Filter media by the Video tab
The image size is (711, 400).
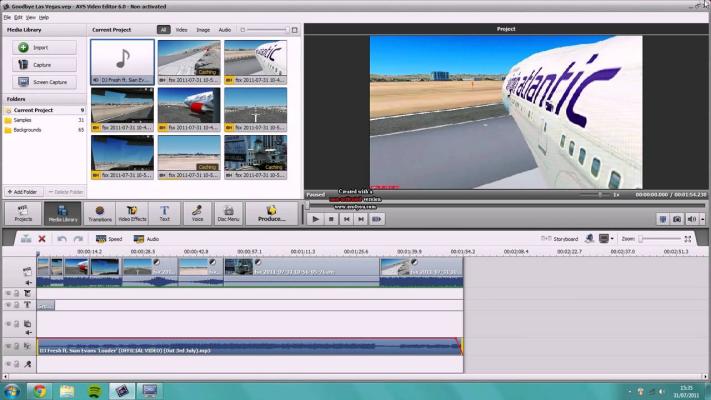click(x=181, y=30)
